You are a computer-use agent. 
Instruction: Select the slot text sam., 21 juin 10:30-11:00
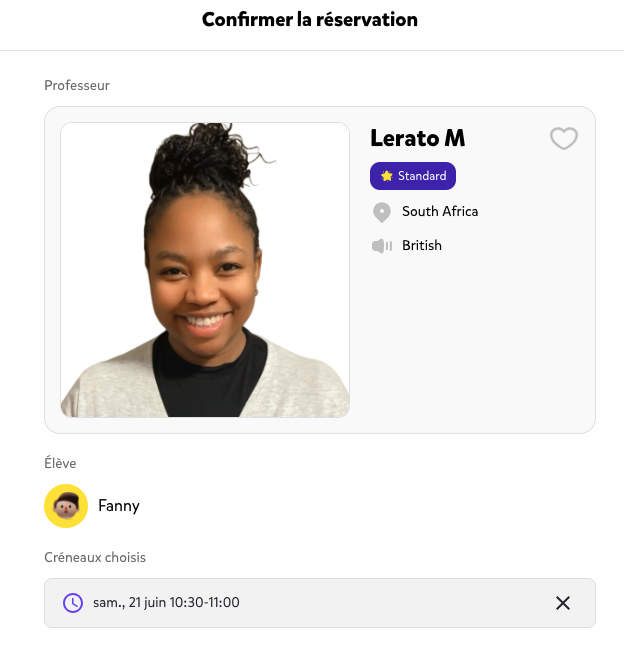click(166, 602)
